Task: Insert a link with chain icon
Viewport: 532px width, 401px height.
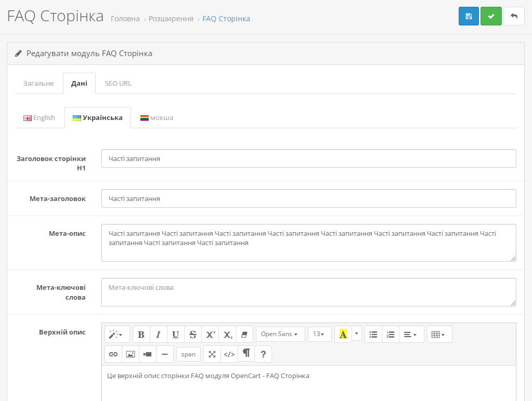Action: (x=113, y=354)
